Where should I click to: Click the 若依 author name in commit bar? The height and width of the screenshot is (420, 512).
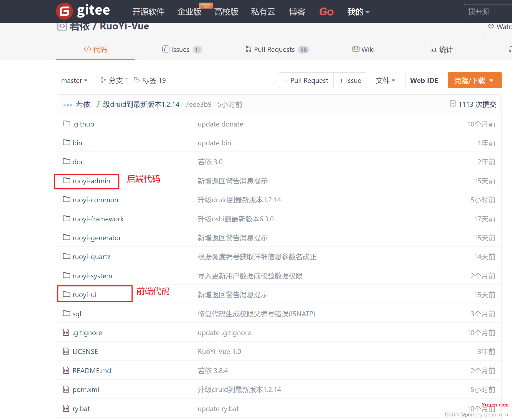pyautogui.click(x=83, y=104)
